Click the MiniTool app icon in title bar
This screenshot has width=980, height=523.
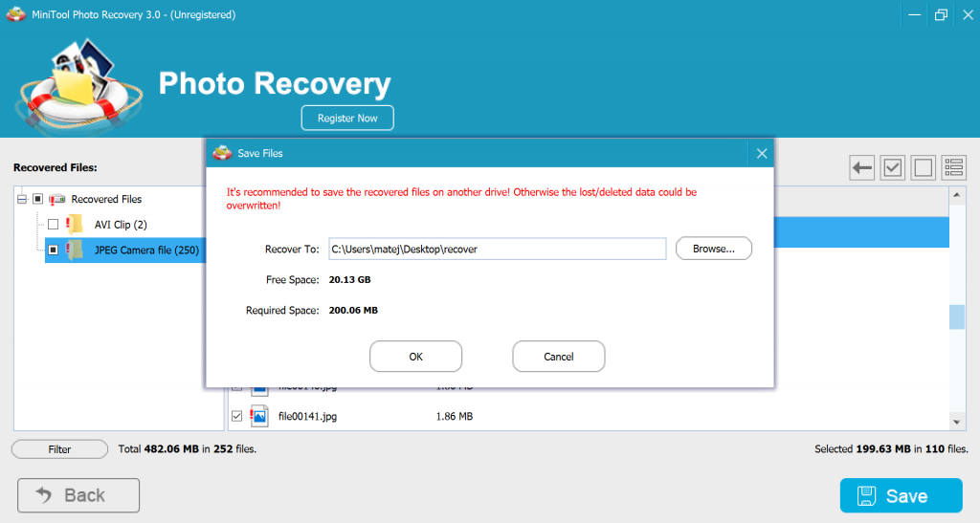15,13
